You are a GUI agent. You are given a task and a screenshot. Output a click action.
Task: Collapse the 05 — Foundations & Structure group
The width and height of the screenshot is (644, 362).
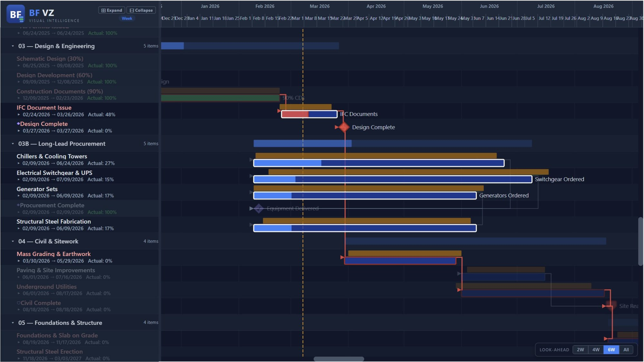point(13,322)
